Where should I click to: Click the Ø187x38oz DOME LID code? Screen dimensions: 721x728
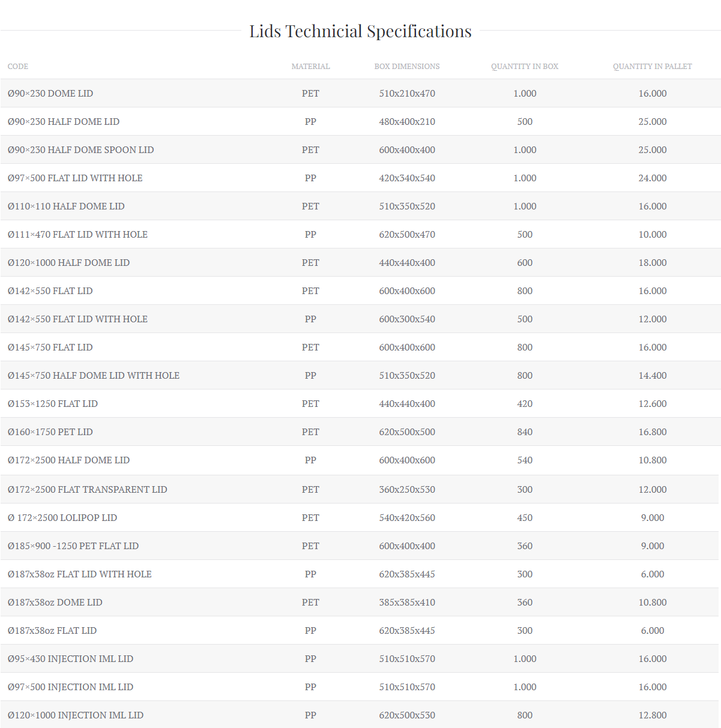55,603
